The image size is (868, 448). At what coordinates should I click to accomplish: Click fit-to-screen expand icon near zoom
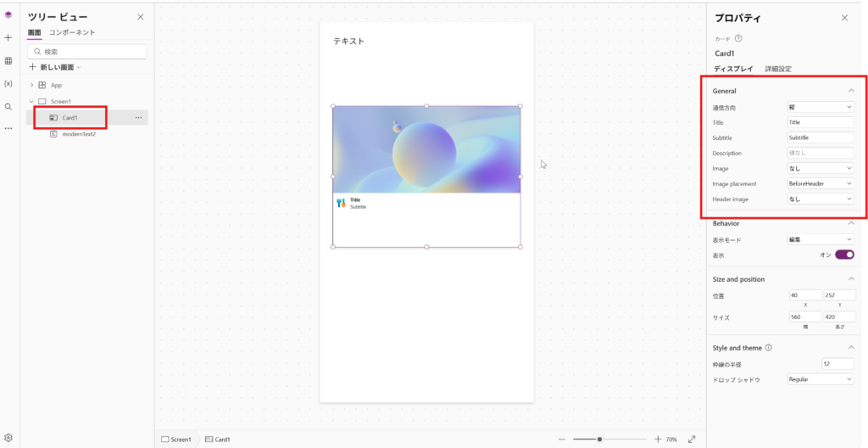click(x=692, y=440)
